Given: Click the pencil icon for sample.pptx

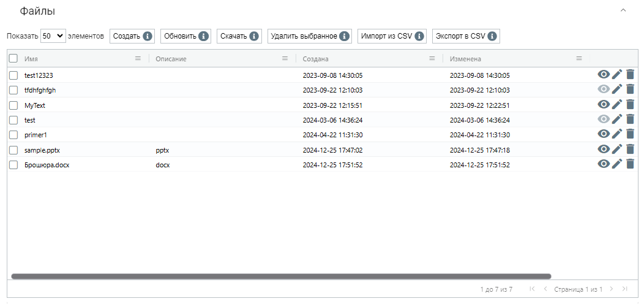Looking at the screenshot, I should coord(617,149).
